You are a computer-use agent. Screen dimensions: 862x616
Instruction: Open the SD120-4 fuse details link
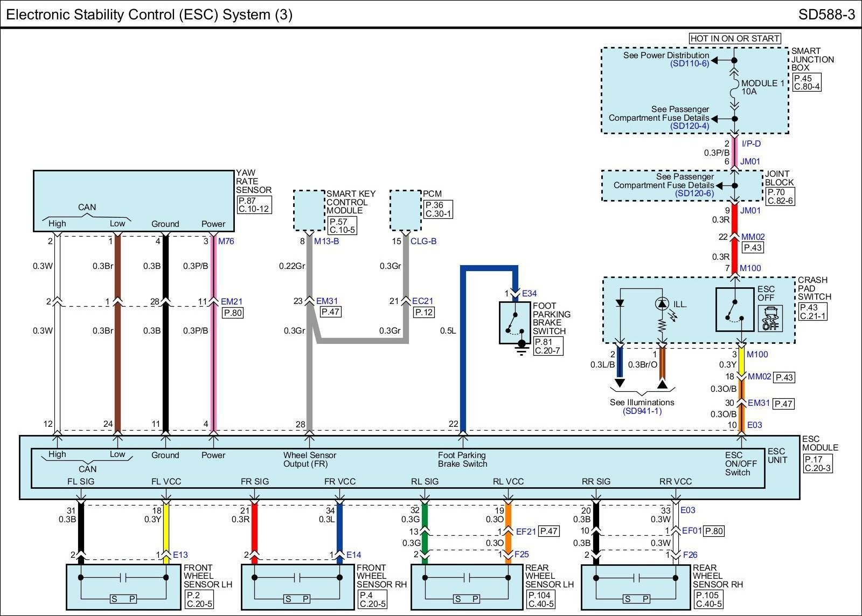click(690, 126)
